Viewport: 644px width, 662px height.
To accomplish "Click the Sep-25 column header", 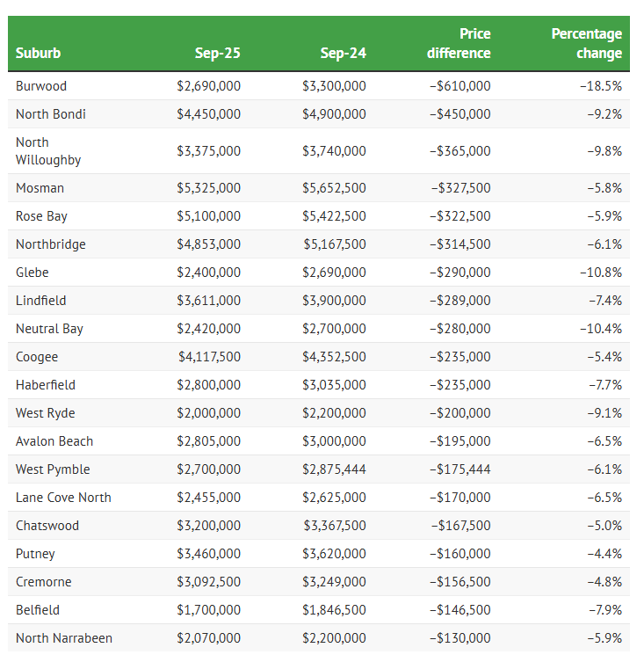I will (x=217, y=54).
